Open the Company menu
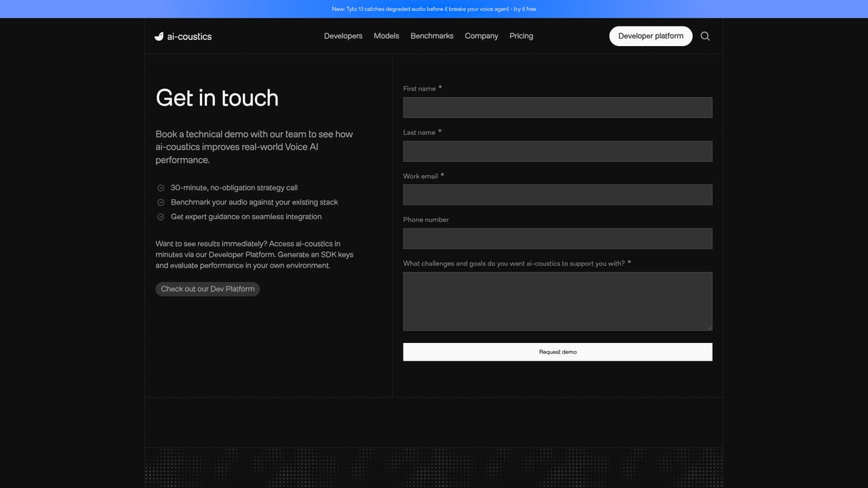Image resolution: width=868 pixels, height=488 pixels. [481, 36]
